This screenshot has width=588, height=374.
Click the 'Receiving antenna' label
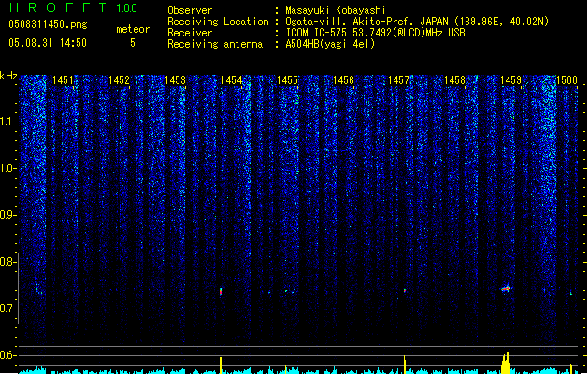click(215, 44)
